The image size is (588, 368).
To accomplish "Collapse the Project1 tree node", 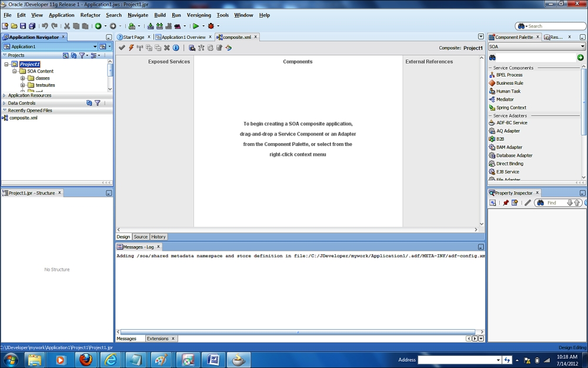I will pyautogui.click(x=6, y=64).
